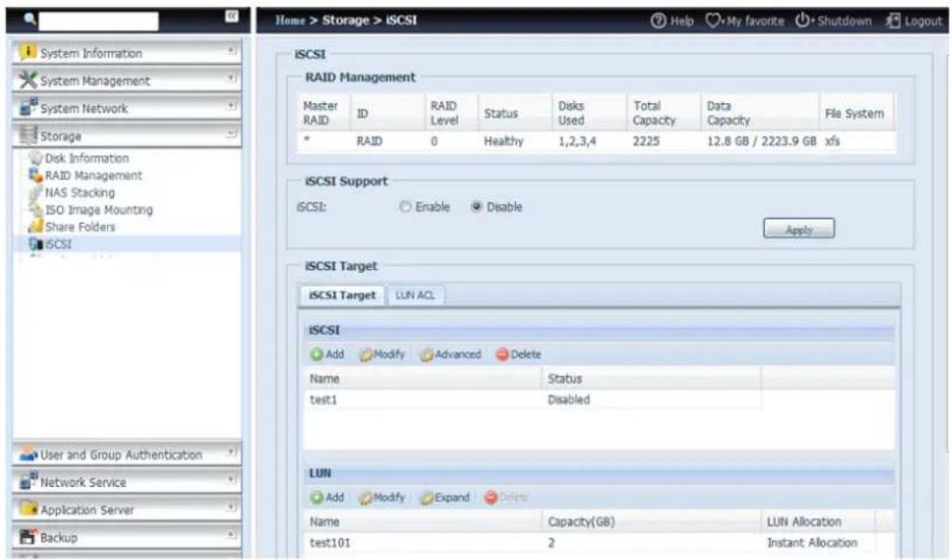
Task: Modify the selected LUN
Action: 382,497
